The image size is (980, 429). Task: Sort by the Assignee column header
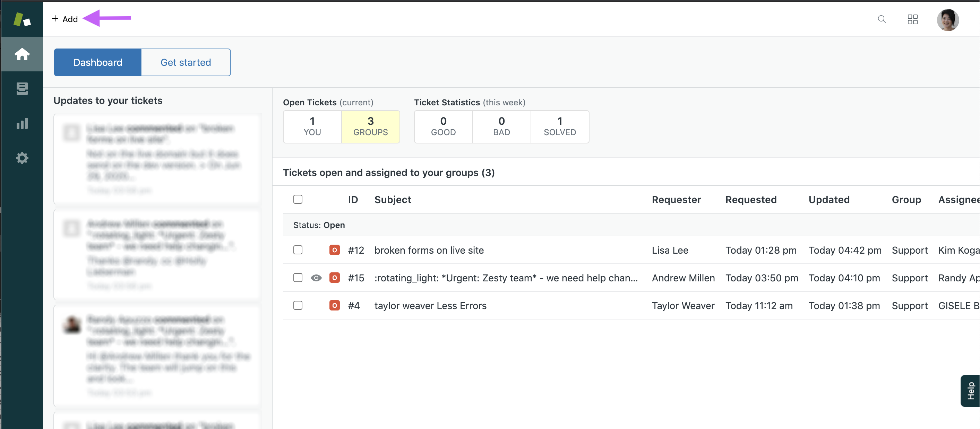pyautogui.click(x=959, y=200)
